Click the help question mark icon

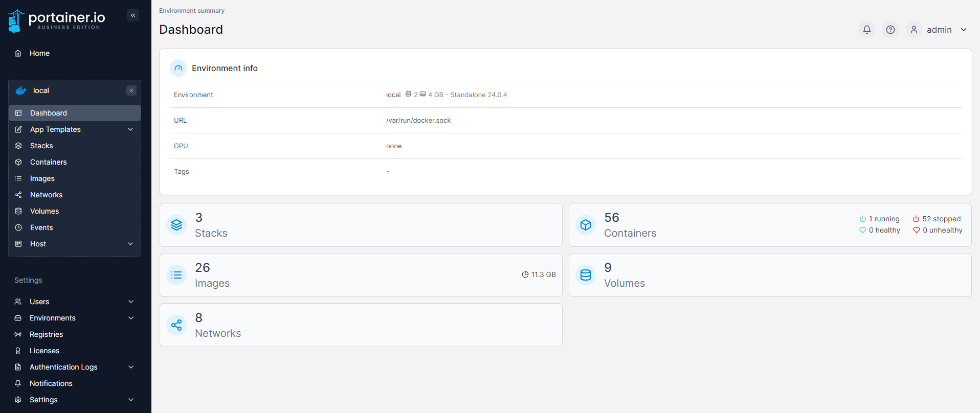pos(890,30)
